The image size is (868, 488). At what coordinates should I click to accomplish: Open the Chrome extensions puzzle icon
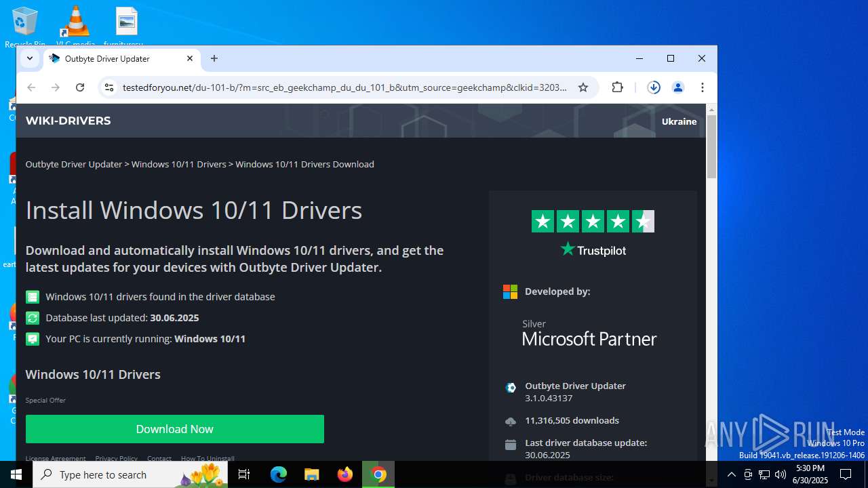[617, 87]
